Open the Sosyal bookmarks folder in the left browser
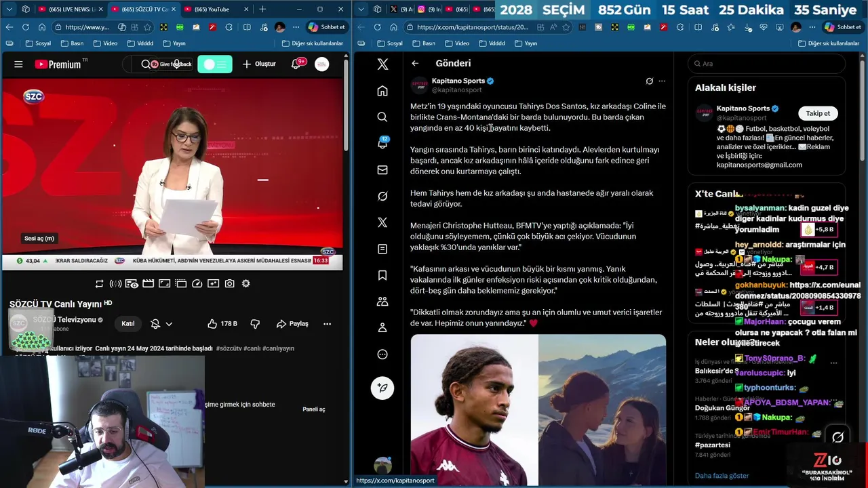This screenshot has height=488, width=868. pyautogui.click(x=37, y=43)
